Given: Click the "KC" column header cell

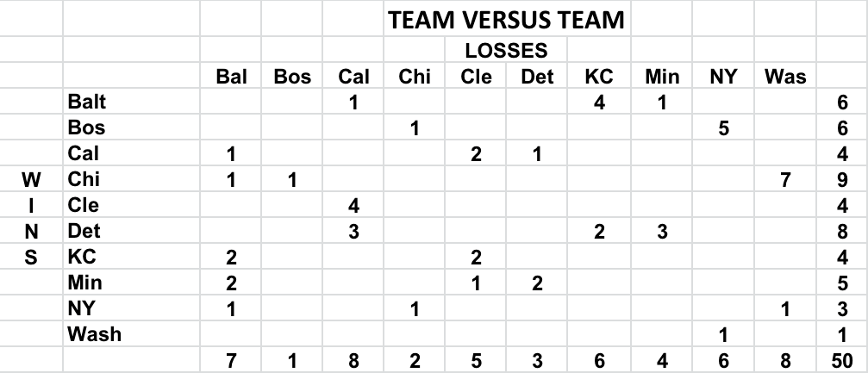Looking at the screenshot, I should click(x=599, y=77).
